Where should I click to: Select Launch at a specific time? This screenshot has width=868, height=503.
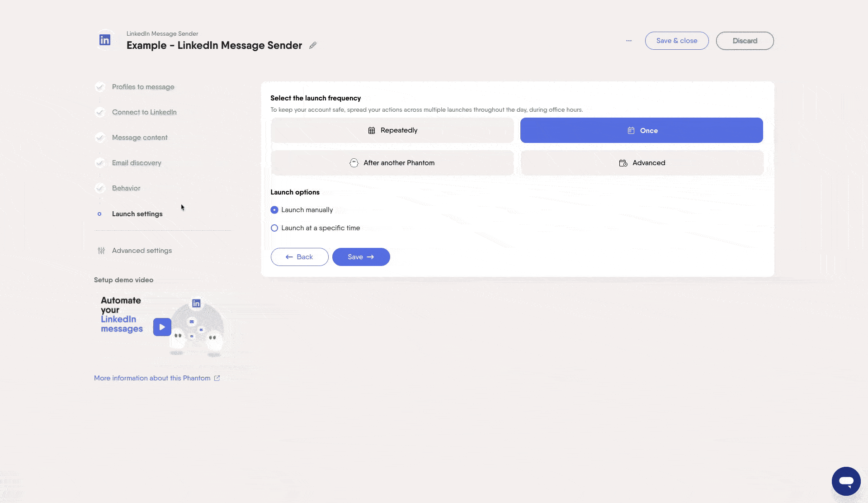274,228
